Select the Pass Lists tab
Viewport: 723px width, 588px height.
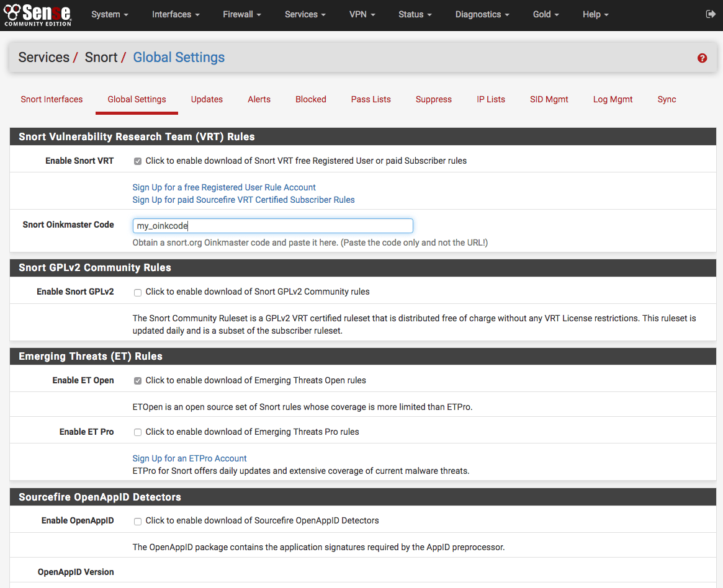[x=370, y=99]
